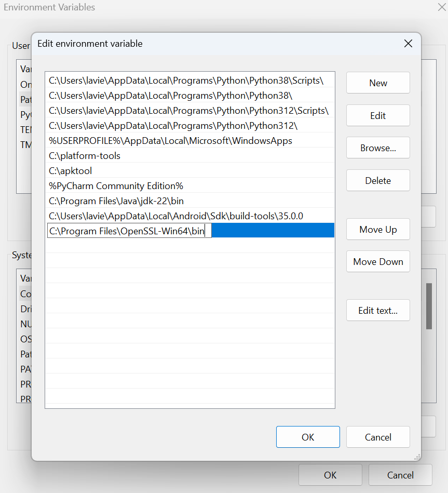Image resolution: width=448 pixels, height=493 pixels.
Task: Confirm with OK in Edit environment variable dialog
Action: (308, 437)
